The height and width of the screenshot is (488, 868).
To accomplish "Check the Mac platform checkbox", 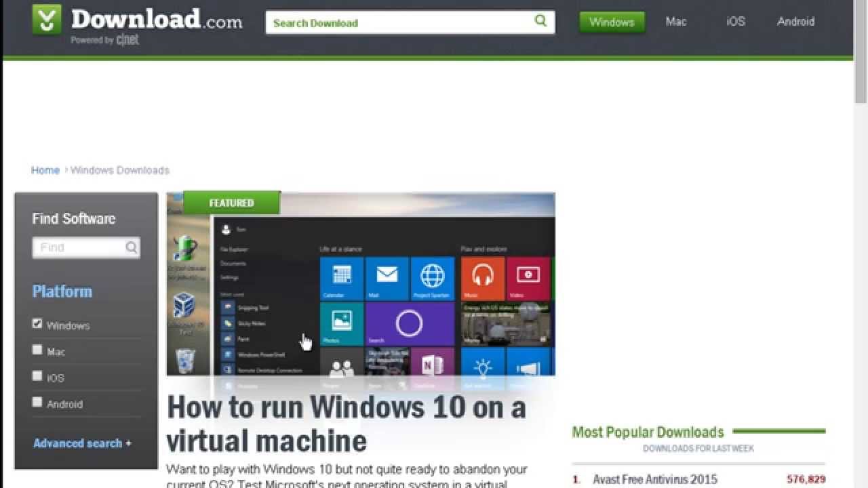I will 37,350.
